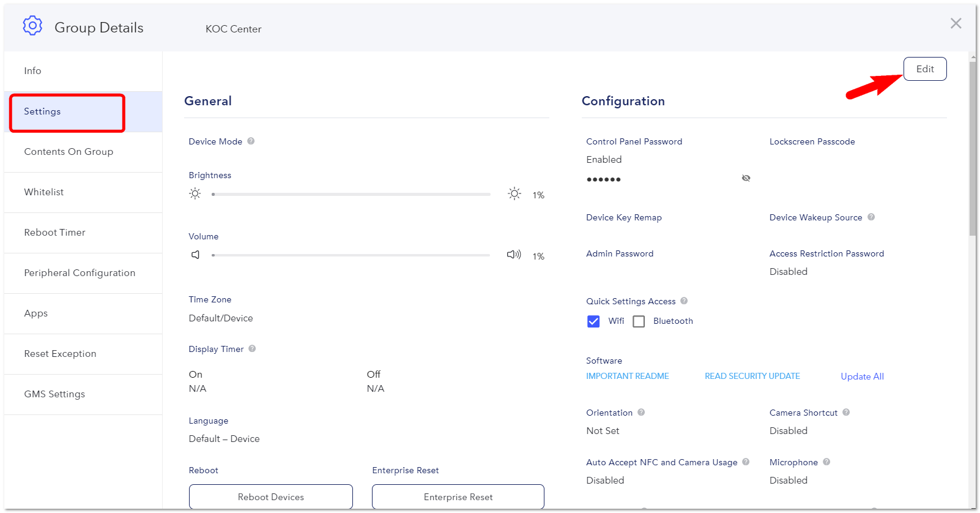Screen dimensions: 980x513
Task: Click the Brightness slider track
Action: point(351,194)
